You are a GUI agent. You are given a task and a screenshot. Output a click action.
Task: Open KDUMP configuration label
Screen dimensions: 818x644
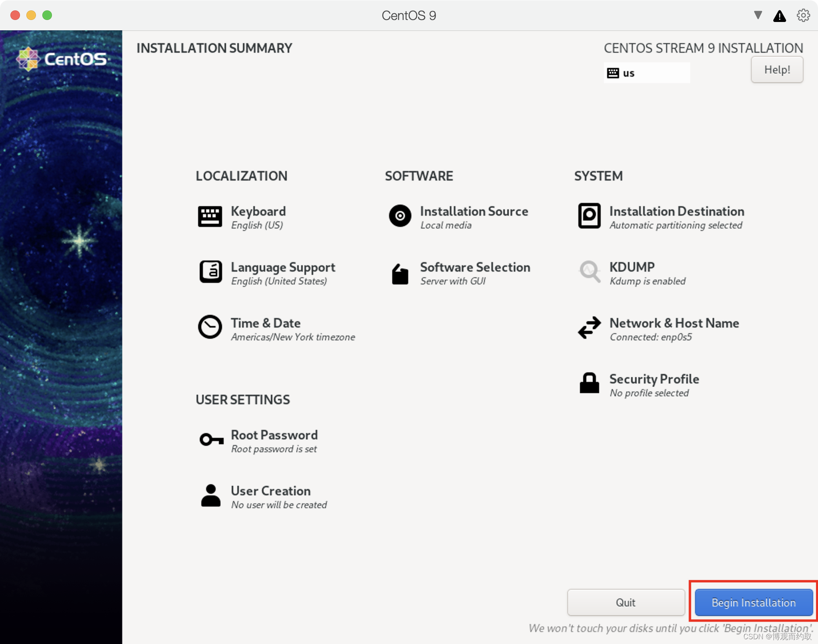pos(632,267)
